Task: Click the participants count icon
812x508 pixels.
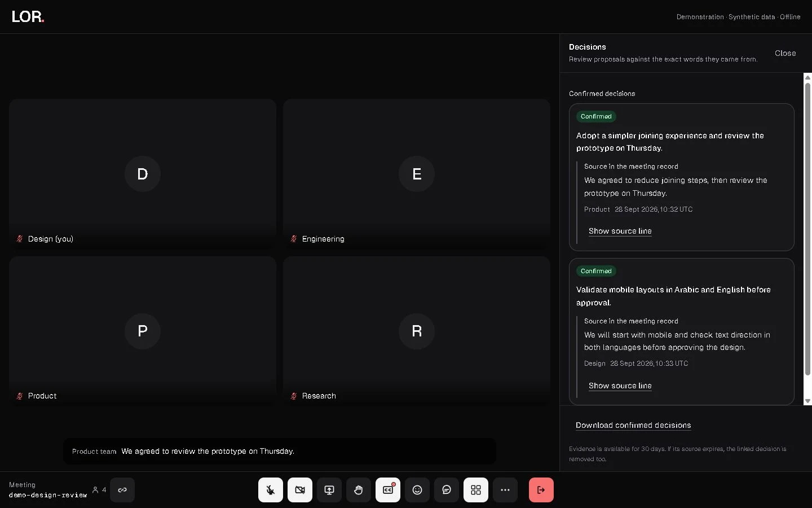Action: (95, 490)
